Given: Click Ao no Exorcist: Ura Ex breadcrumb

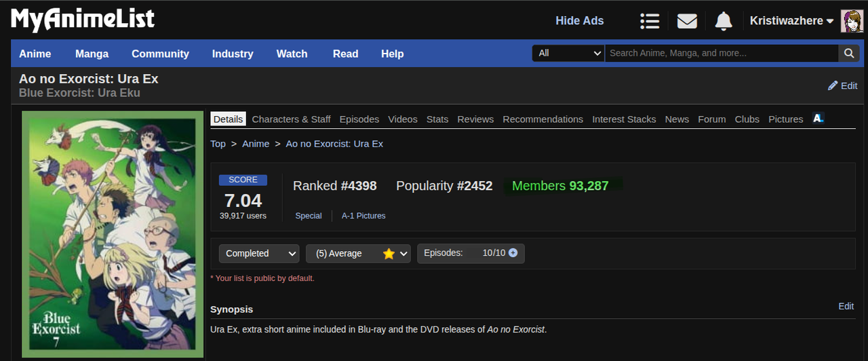Looking at the screenshot, I should (x=334, y=144).
